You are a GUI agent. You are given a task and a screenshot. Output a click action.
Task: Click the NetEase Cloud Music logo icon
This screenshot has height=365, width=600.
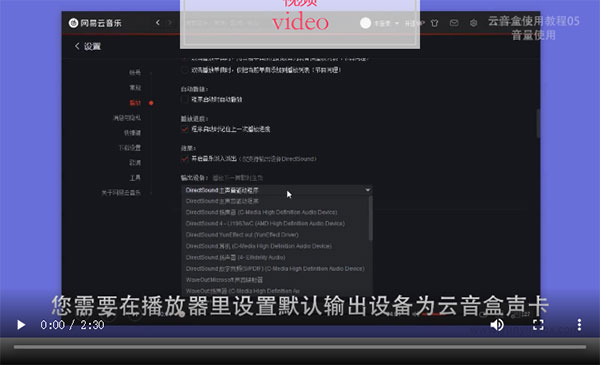point(73,23)
